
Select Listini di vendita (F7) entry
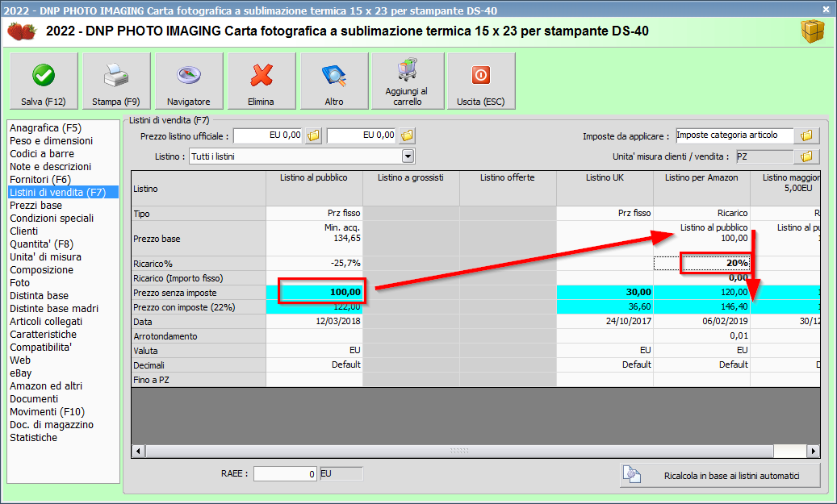tap(63, 193)
